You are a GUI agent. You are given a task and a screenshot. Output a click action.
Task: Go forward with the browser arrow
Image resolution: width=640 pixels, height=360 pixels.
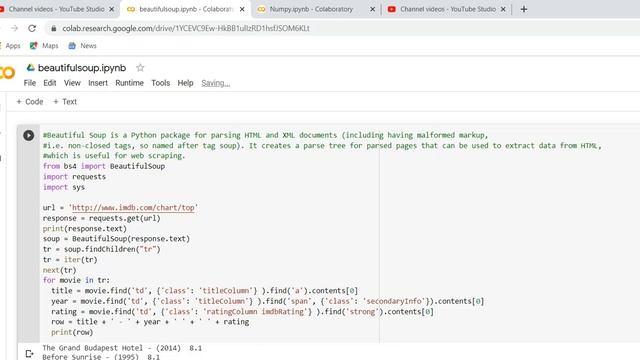pos(14,28)
